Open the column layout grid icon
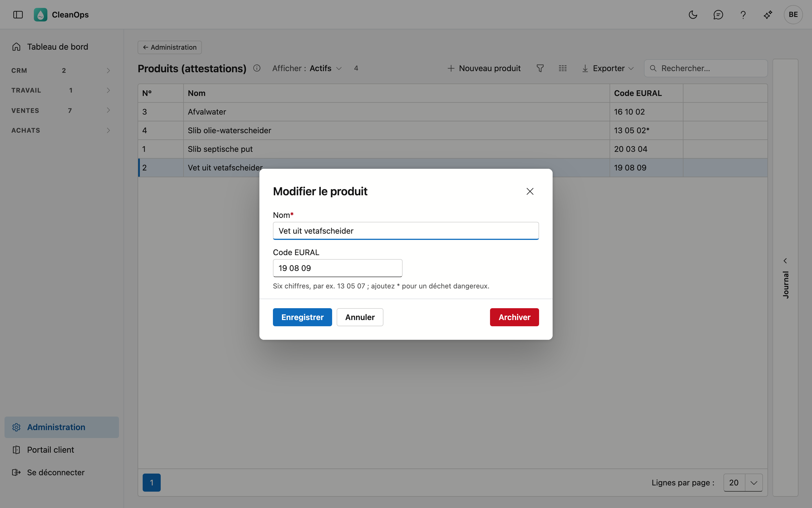The height and width of the screenshot is (508, 812). click(563, 68)
